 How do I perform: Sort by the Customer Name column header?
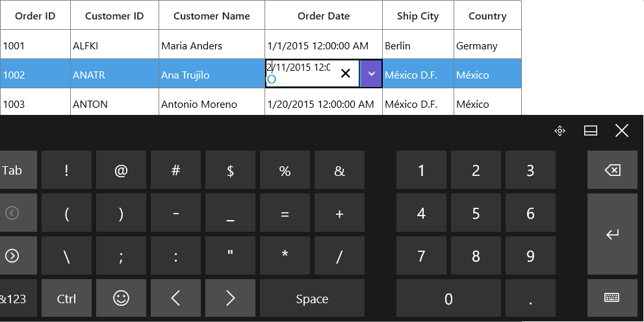pos(211,15)
